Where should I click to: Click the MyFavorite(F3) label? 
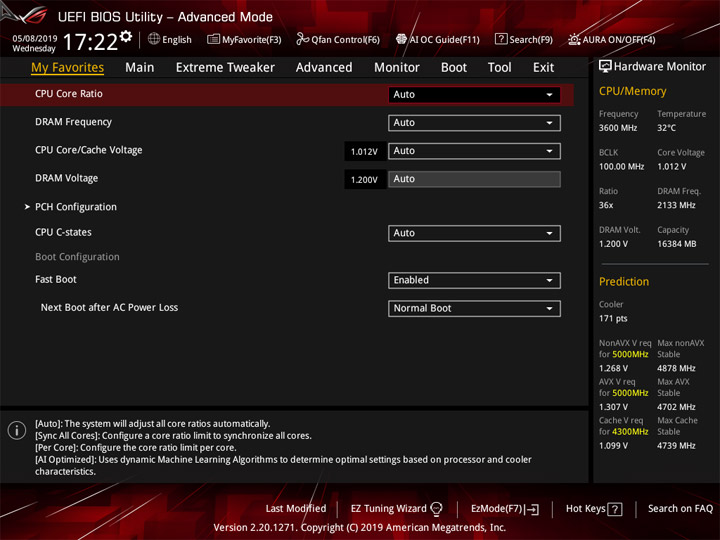(x=252, y=40)
